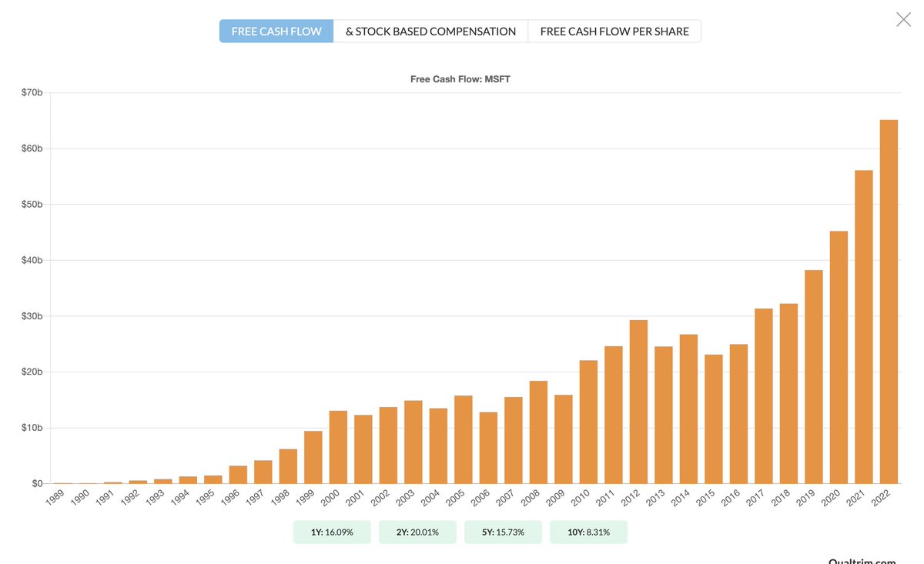Select the 2002 bar in the chart
The image size is (924, 564).
[388, 446]
